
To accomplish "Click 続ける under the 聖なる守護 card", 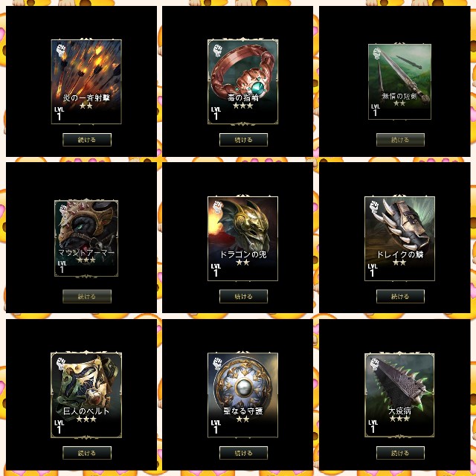I will click(243, 453).
